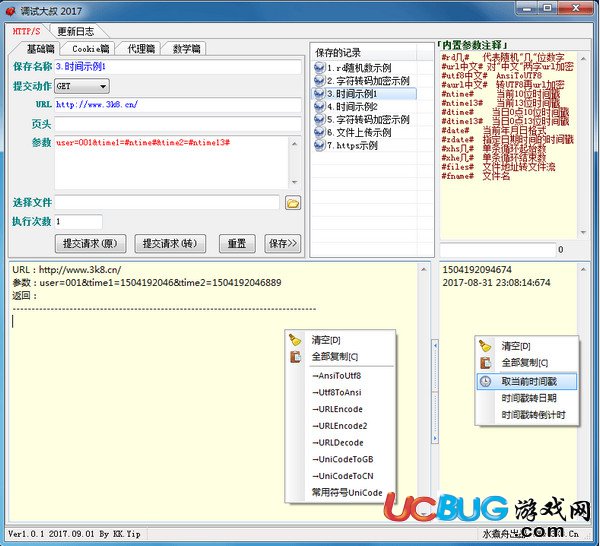
Task: Choose UniCodeToCN menu item
Action: [342, 476]
